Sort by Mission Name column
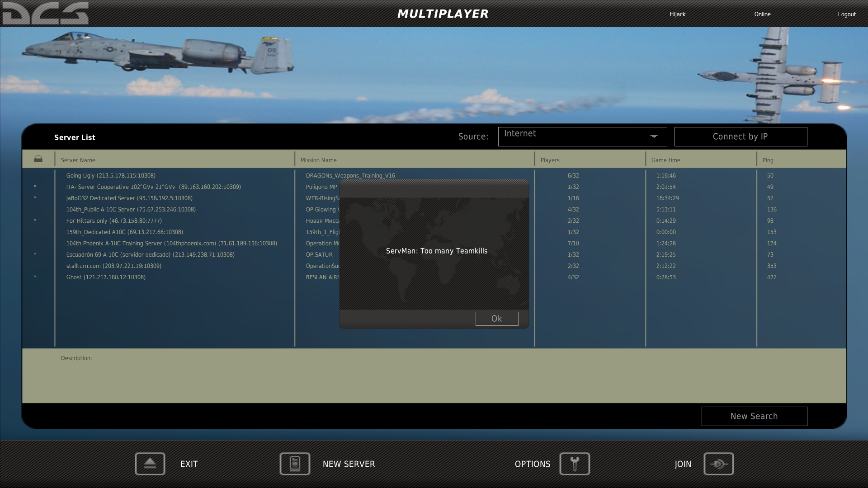This screenshot has width=868, height=488. click(318, 160)
